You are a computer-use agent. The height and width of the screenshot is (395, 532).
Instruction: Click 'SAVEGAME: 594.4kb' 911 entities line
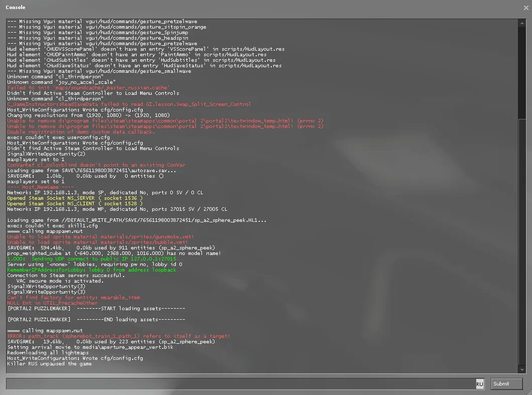(x=111, y=247)
